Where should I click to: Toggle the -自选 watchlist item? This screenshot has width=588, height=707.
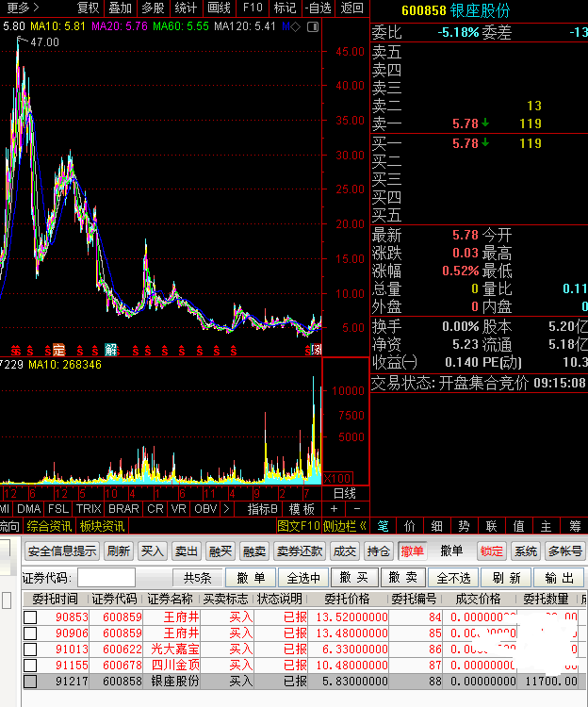pyautogui.click(x=318, y=8)
